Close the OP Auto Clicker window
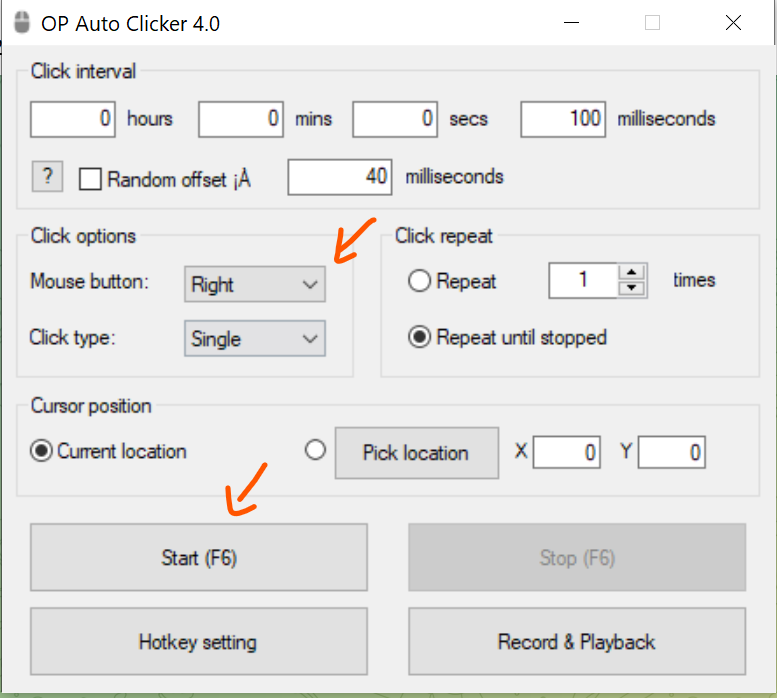 [733, 23]
